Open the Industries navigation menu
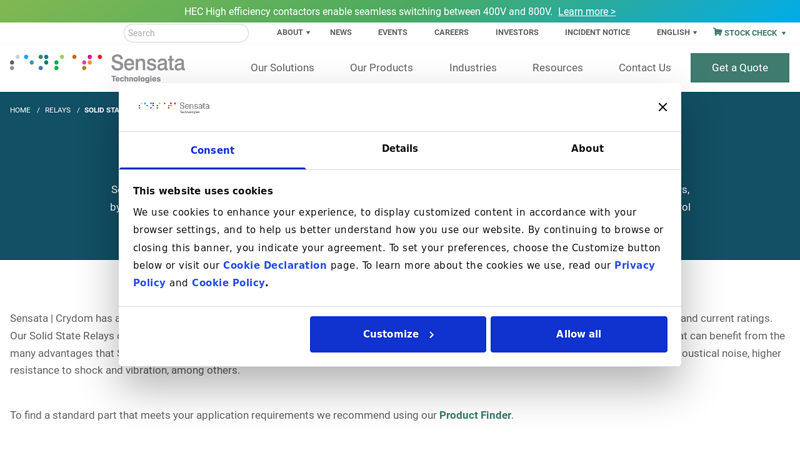The height and width of the screenshot is (450, 800). click(472, 68)
